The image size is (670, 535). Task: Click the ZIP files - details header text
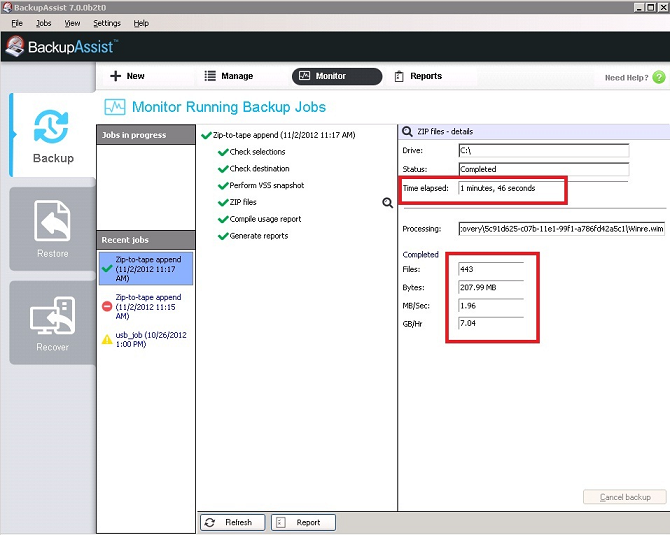click(x=445, y=132)
